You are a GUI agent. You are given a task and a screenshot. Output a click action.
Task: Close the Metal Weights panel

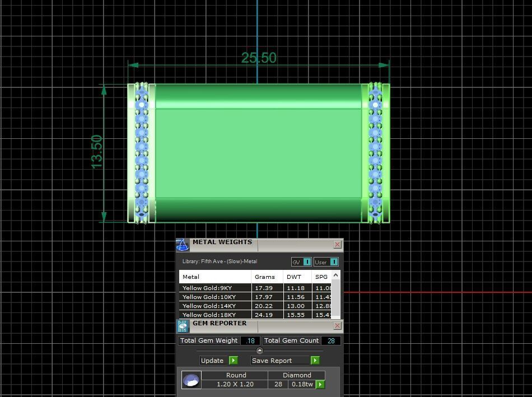pyautogui.click(x=337, y=245)
